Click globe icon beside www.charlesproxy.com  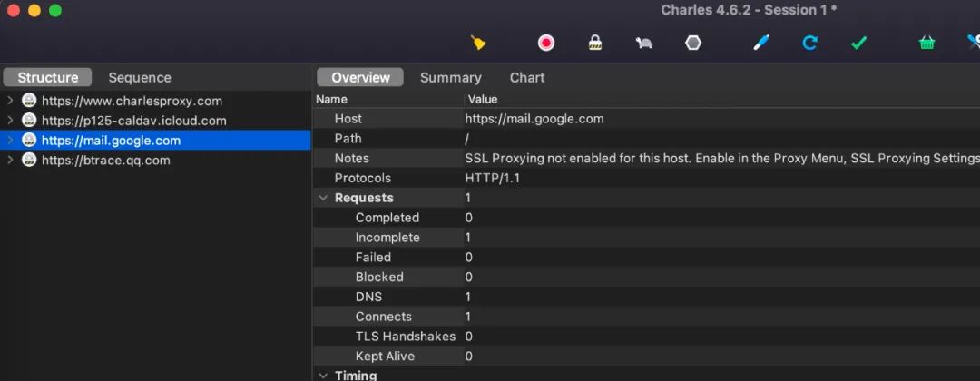point(29,100)
